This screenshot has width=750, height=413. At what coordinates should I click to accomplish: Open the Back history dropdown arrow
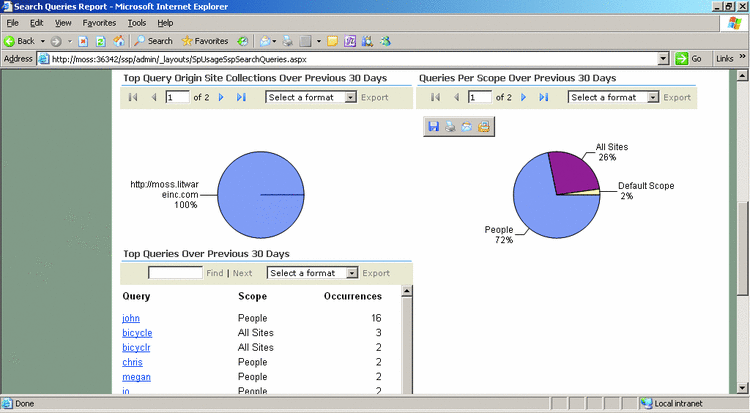(43, 41)
